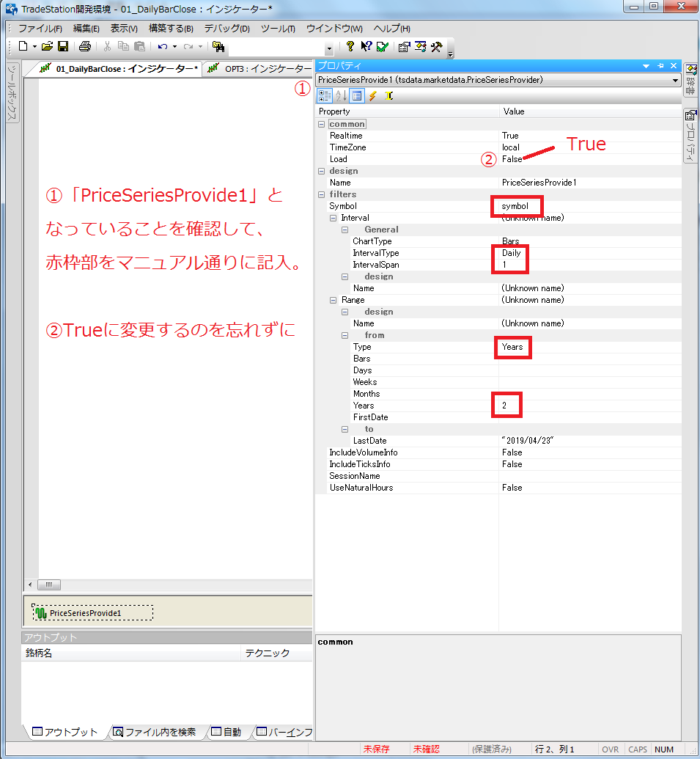The image size is (700, 759).
Task: Open the ヘルプ menu
Action: tap(392, 29)
